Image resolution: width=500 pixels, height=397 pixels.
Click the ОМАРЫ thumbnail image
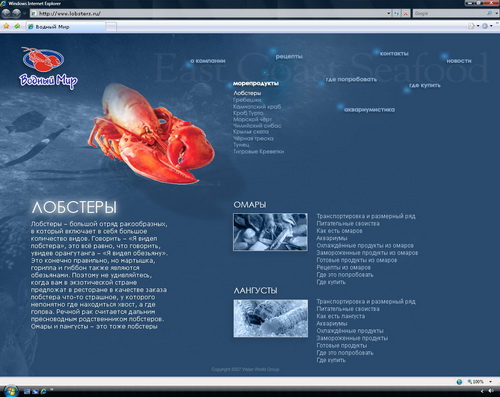[270, 232]
